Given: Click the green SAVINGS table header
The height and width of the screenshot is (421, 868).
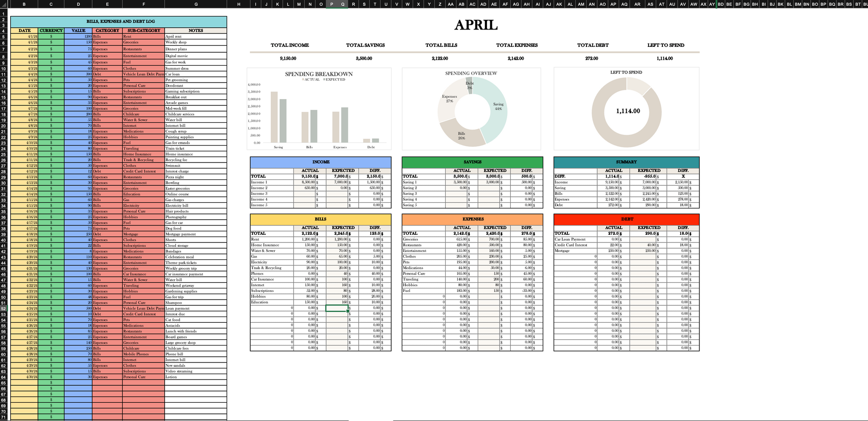Looking at the screenshot, I should (472, 162).
